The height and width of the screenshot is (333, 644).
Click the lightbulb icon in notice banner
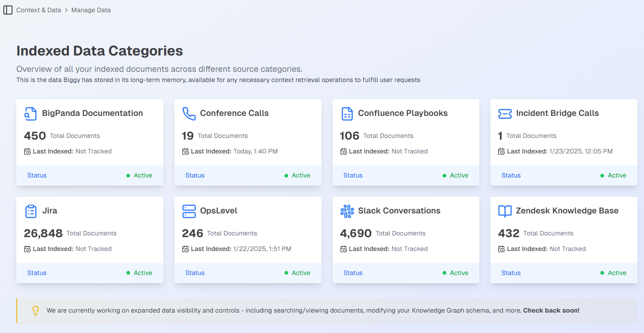[36, 311]
